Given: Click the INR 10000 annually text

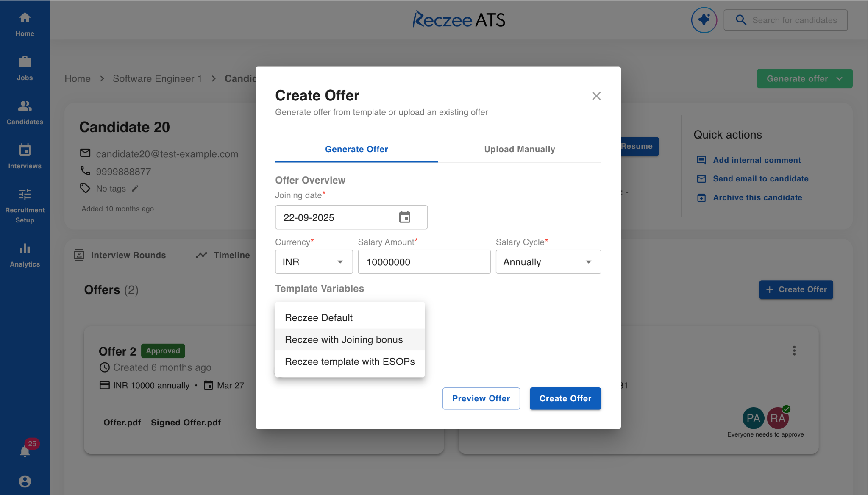Looking at the screenshot, I should [151, 385].
